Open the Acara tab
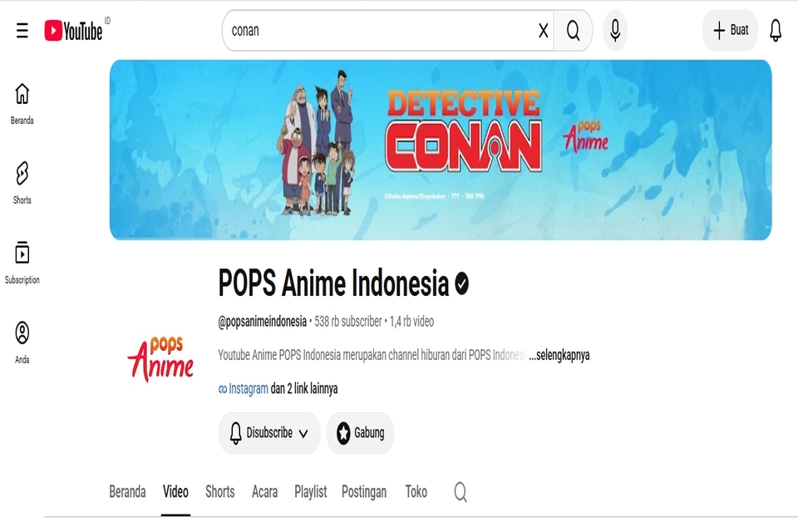Image resolution: width=798 pixels, height=532 pixels. [264, 492]
